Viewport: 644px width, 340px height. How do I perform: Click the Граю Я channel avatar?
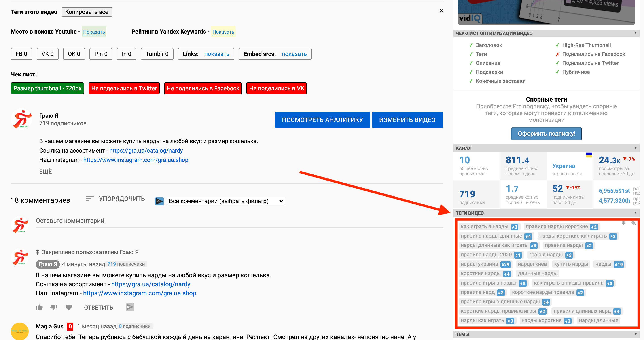[x=22, y=119]
